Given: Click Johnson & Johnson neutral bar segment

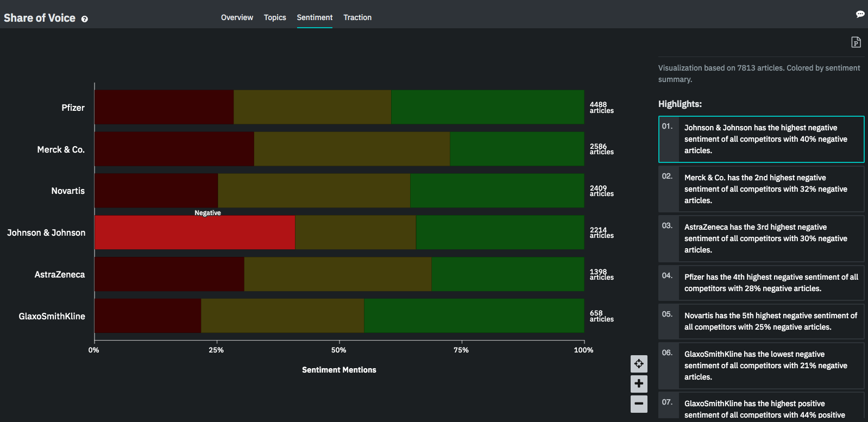Looking at the screenshot, I should (x=355, y=232).
